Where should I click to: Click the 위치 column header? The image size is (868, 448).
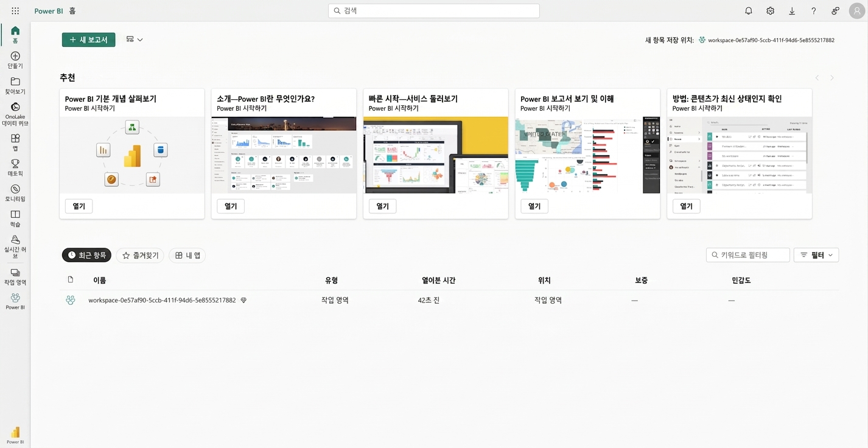point(544,280)
